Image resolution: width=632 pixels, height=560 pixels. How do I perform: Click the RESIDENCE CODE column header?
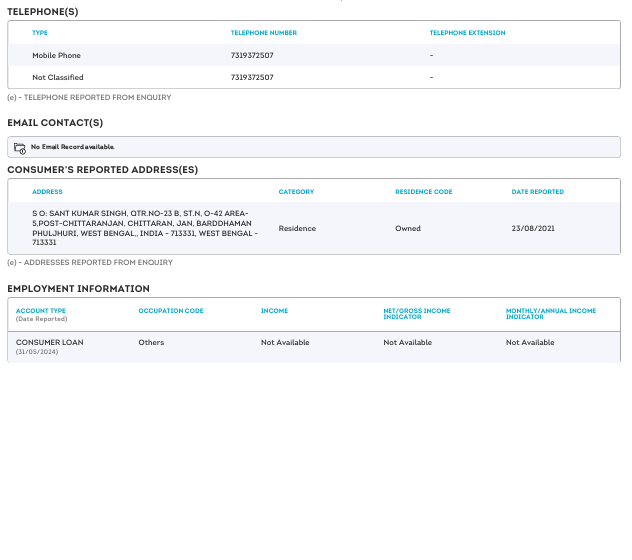click(424, 192)
